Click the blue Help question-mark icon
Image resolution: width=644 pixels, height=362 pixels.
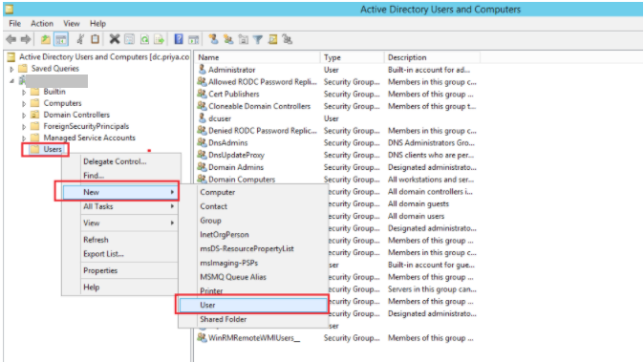(179, 39)
